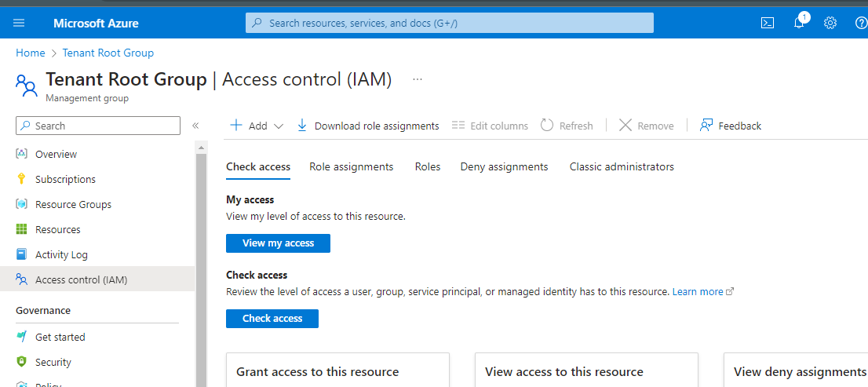Switch to the Deny assignments tab
Screen dimensions: 868x387
click(x=505, y=166)
